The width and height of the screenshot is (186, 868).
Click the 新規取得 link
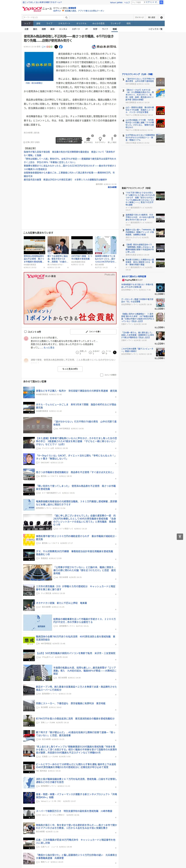(72, 8)
